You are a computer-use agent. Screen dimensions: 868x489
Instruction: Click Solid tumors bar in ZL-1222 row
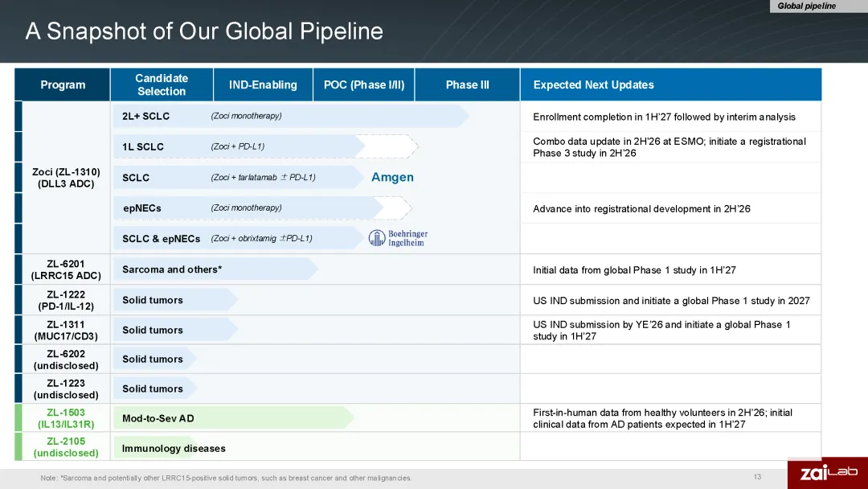point(175,300)
